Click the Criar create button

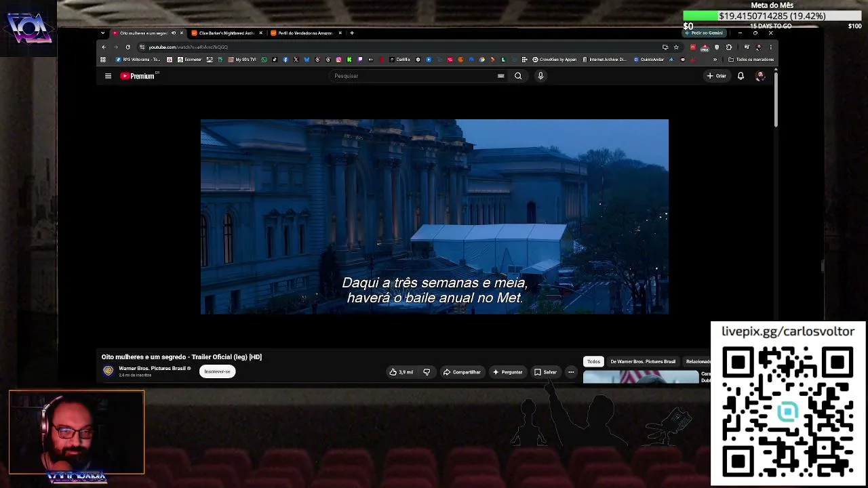pyautogui.click(x=716, y=76)
